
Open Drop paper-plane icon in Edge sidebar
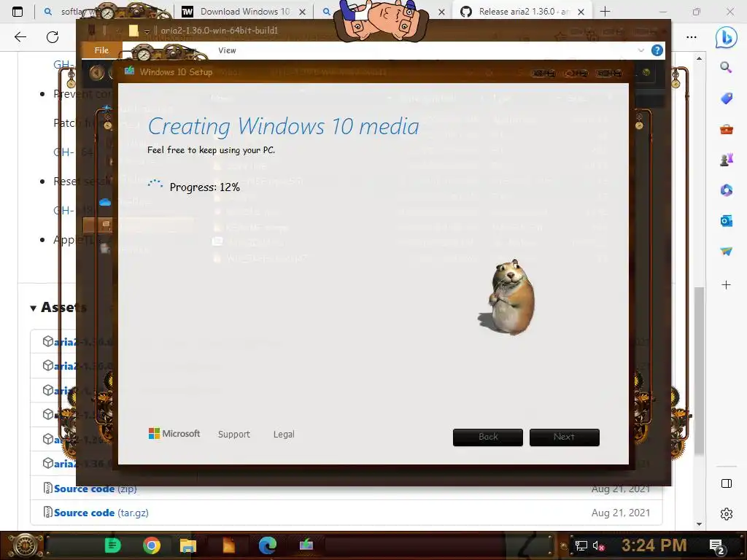(x=726, y=251)
